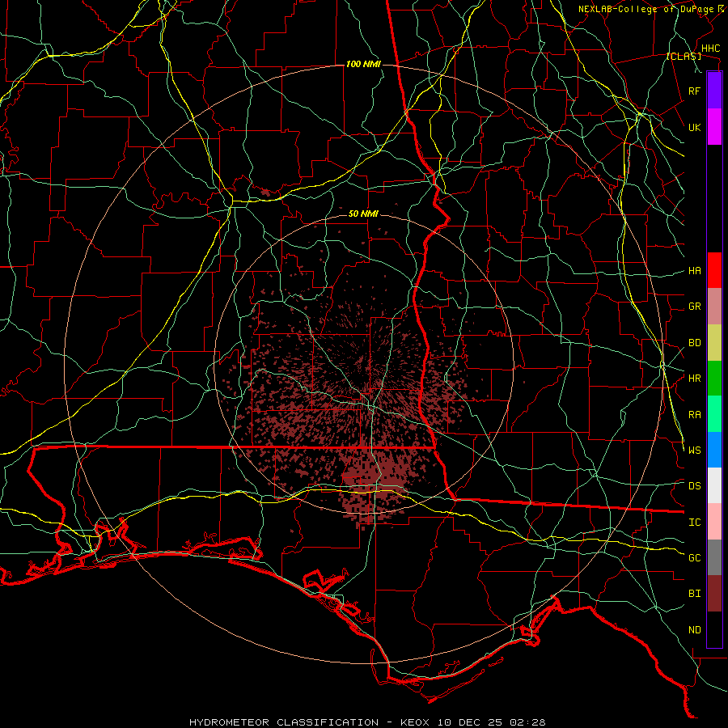Image resolution: width=728 pixels, height=728 pixels.
Task: Click the ND legend label
Action: (x=694, y=630)
